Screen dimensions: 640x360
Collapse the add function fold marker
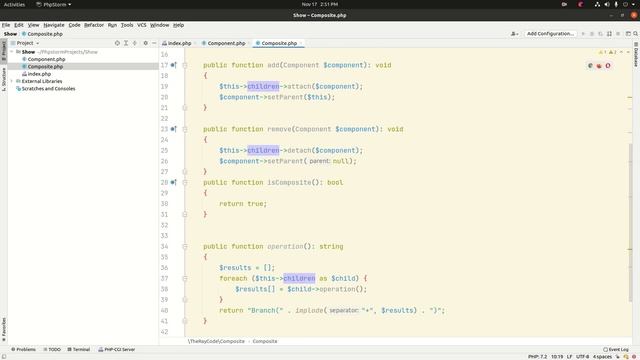[x=185, y=65]
